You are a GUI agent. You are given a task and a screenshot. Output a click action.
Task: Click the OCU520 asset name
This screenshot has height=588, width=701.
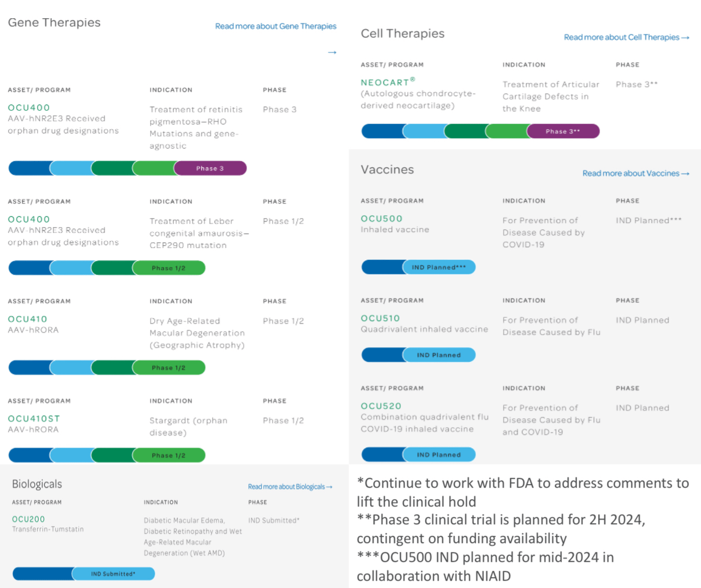click(x=381, y=406)
